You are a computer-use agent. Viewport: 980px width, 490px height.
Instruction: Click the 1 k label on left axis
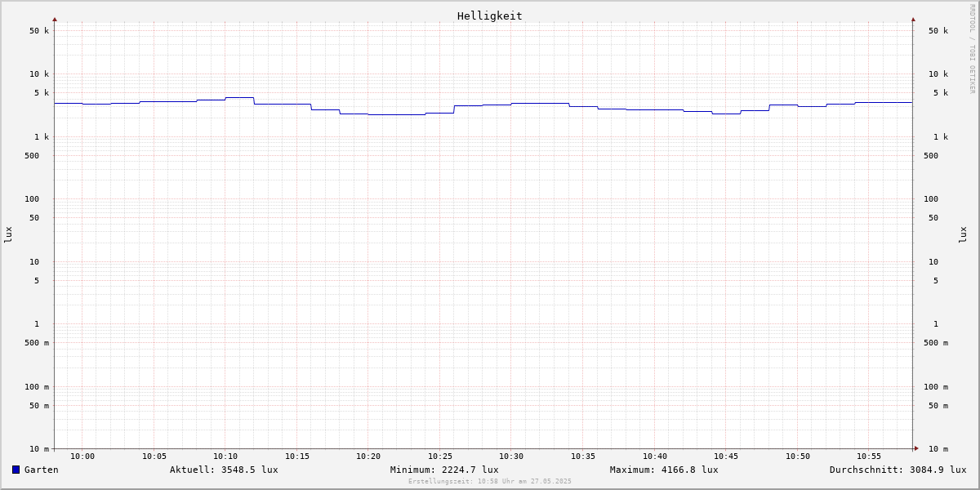coord(42,137)
